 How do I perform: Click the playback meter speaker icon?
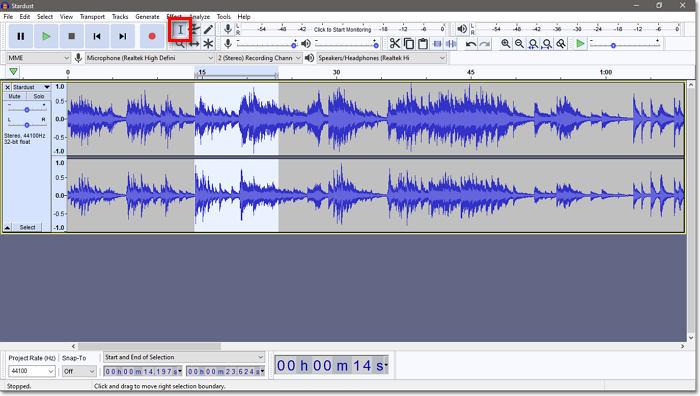click(x=462, y=29)
